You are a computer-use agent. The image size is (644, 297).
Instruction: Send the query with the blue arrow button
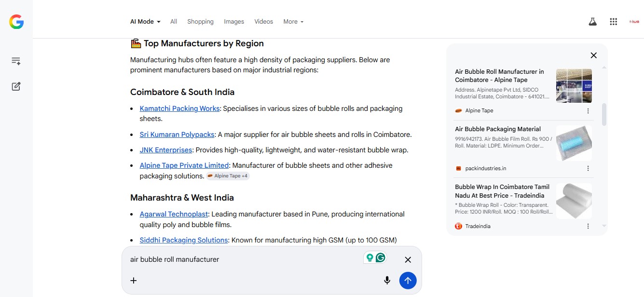click(408, 281)
